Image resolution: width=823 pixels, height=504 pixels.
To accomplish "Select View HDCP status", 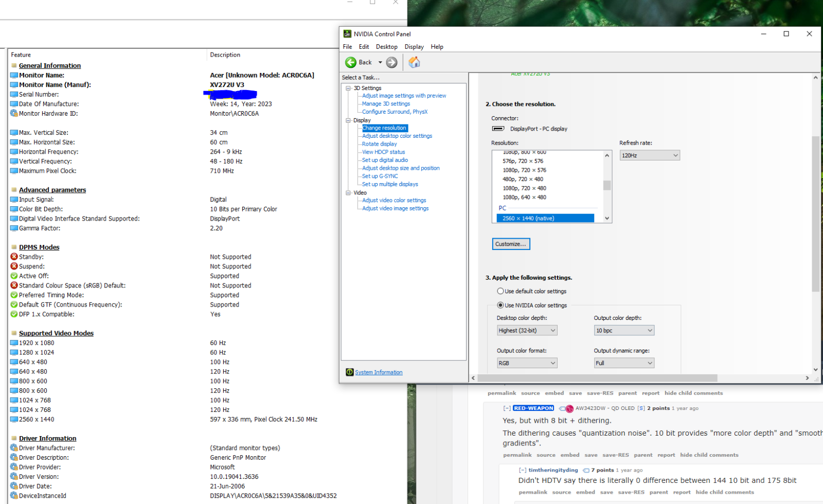I will 384,152.
